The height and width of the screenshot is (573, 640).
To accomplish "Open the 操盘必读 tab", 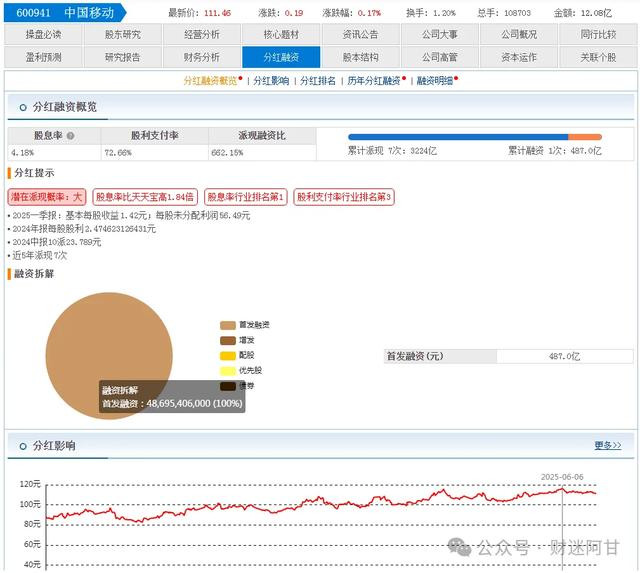I will pos(44,34).
